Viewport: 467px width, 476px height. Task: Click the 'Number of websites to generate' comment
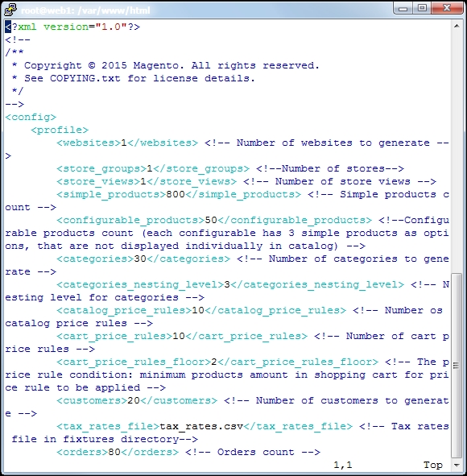click(x=333, y=143)
